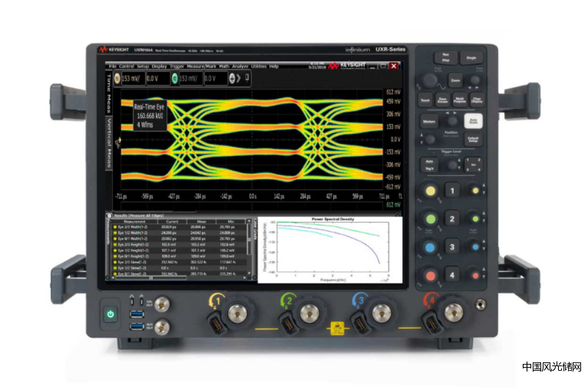Click results table scroll-up arrow
588x390 pixels.
click(249, 222)
